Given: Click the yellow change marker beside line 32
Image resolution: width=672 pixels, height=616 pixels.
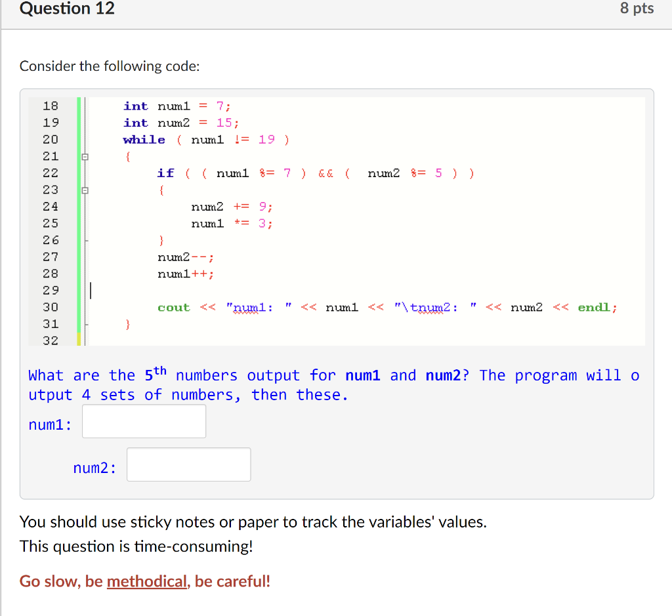Looking at the screenshot, I should pyautogui.click(x=77, y=340).
